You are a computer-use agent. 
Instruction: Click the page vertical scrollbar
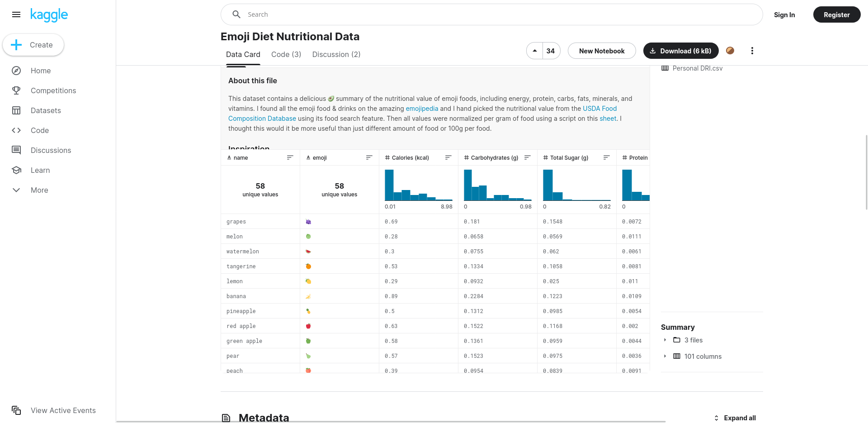866,172
